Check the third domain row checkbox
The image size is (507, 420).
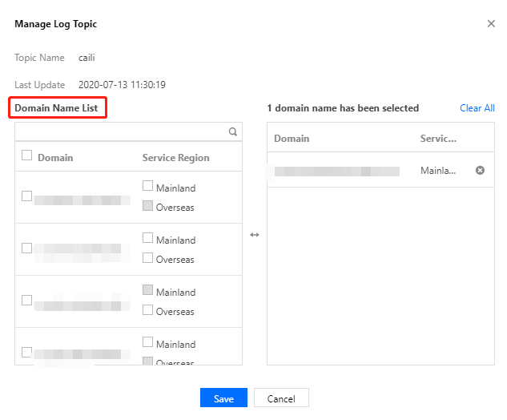(x=27, y=301)
